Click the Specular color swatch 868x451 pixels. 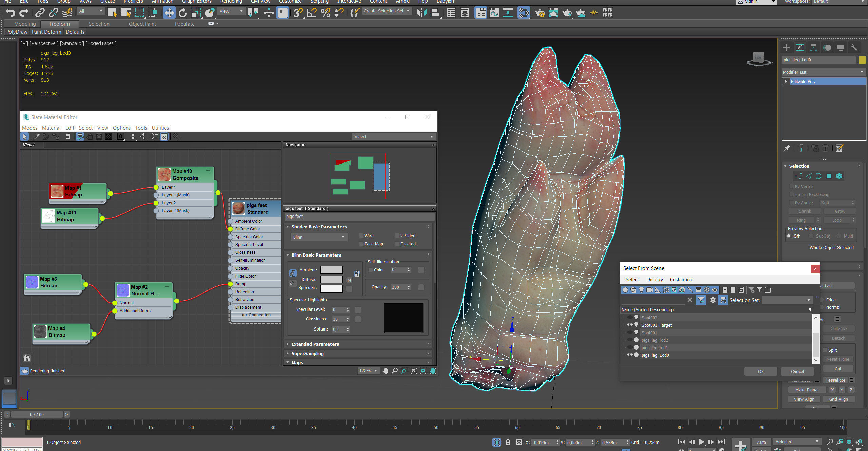(x=332, y=288)
